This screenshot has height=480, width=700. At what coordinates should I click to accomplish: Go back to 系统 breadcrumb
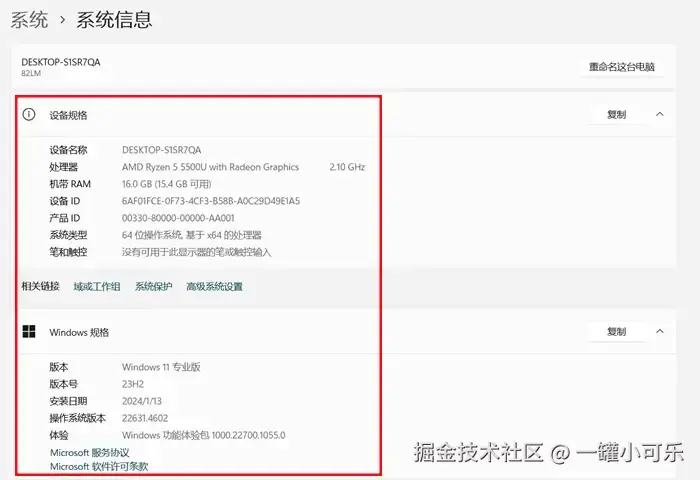pos(29,20)
